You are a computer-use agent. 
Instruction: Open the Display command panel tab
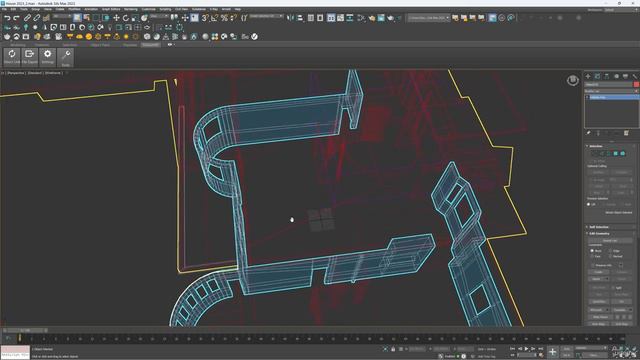point(625,76)
